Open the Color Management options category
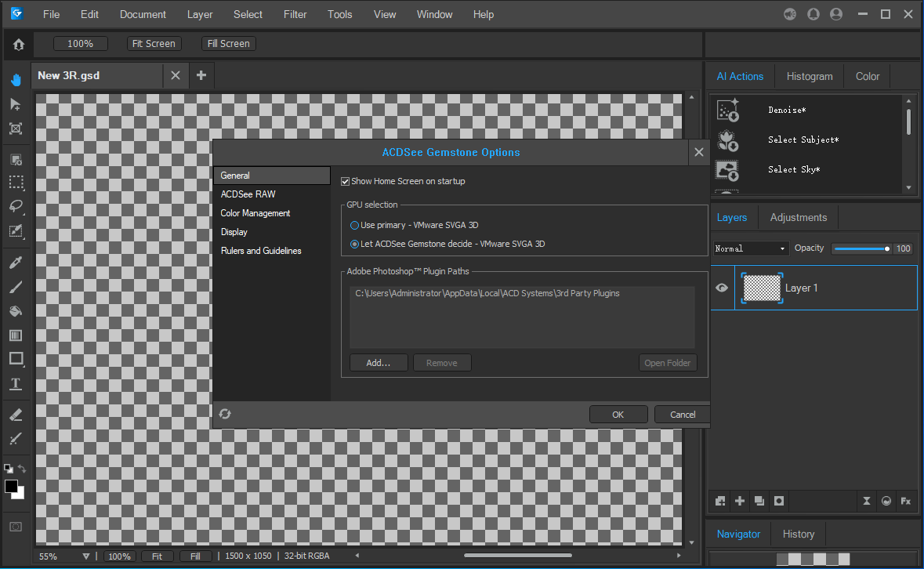Viewport: 924px width, 569px height. click(x=255, y=213)
